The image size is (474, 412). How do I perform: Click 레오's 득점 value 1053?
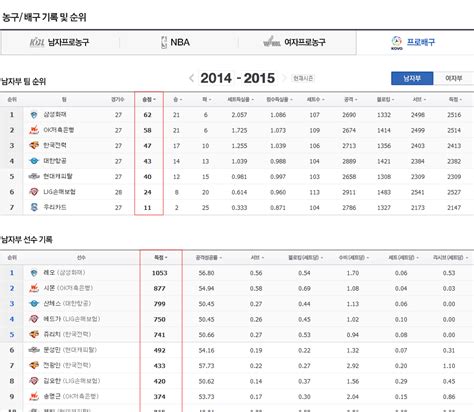coord(160,273)
